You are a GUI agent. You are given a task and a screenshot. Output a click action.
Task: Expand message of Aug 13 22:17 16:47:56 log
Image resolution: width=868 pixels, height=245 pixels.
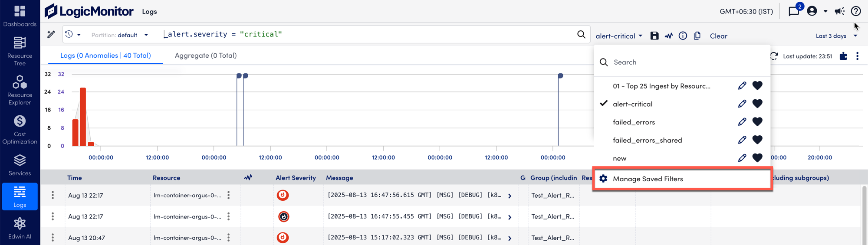pos(510,196)
